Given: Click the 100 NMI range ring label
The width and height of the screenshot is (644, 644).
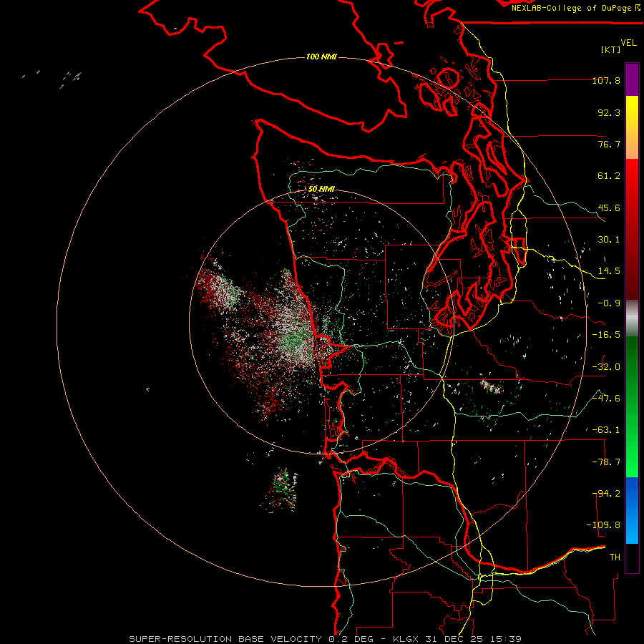Looking at the screenshot, I should pos(321,57).
